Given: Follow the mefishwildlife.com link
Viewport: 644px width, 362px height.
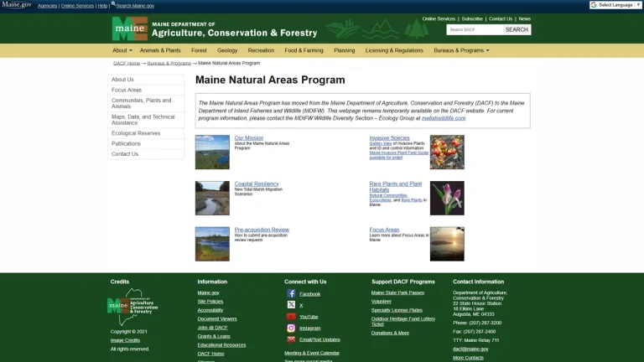Looking at the screenshot, I should pyautogui.click(x=444, y=118).
